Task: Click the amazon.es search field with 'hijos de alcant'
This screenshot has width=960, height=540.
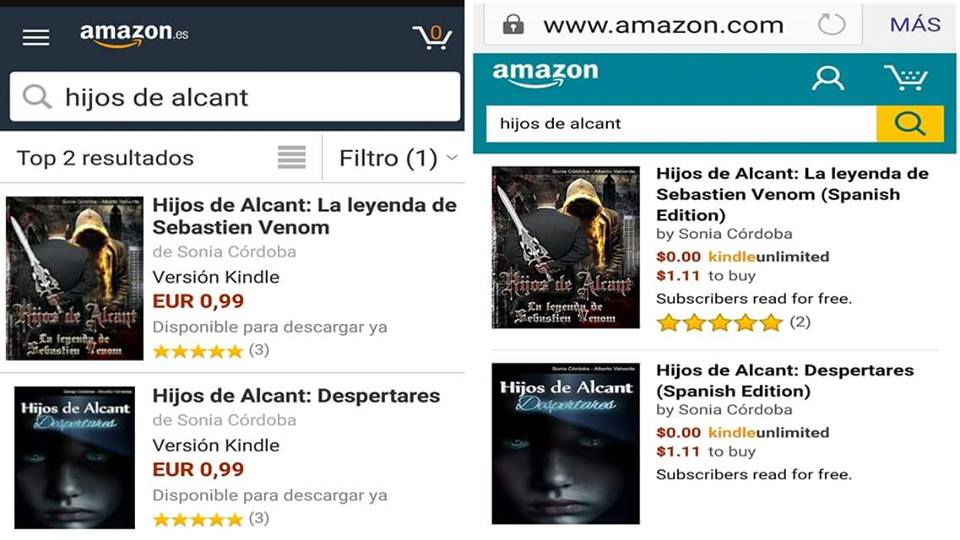Action: (x=235, y=97)
